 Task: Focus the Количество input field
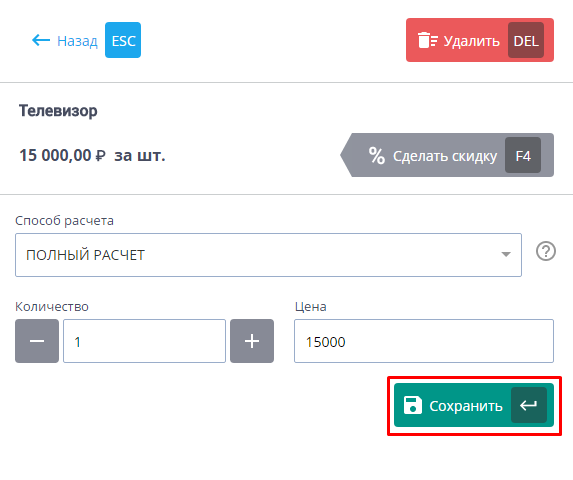144,341
